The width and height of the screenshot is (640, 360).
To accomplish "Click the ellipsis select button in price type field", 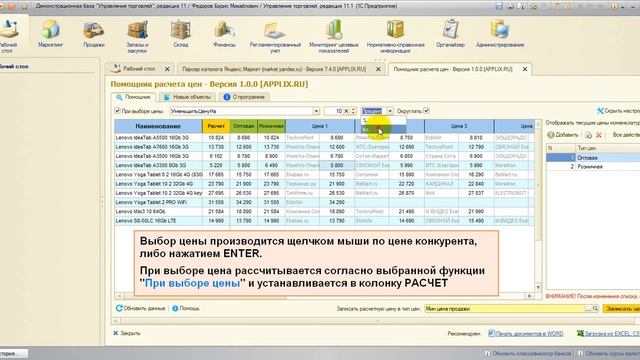I will tap(589, 309).
